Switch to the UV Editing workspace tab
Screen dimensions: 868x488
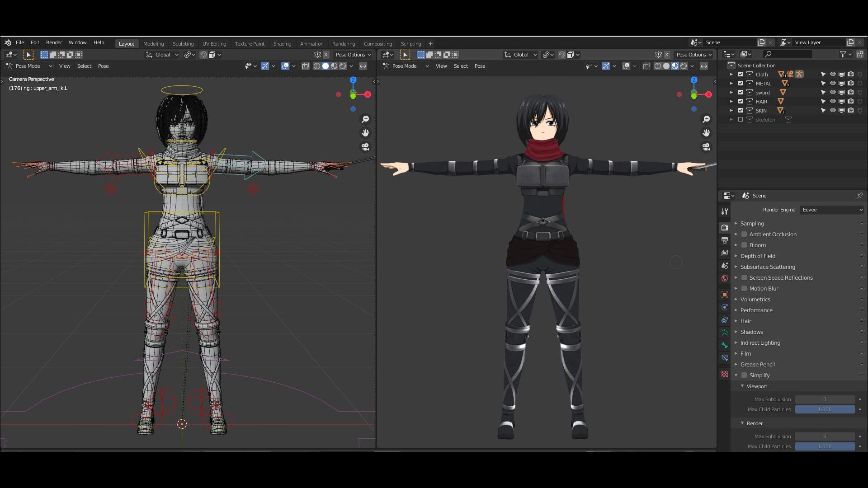pyautogui.click(x=214, y=44)
